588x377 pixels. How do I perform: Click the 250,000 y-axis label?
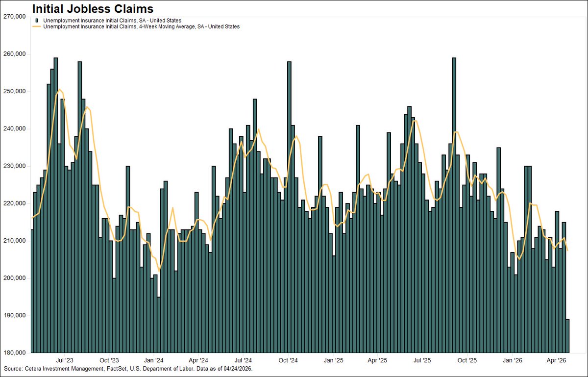[14, 92]
